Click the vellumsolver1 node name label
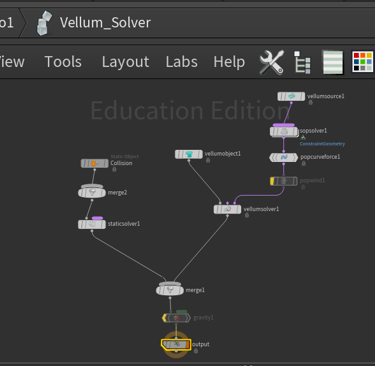Screen dimensions: 375x366 tap(261, 209)
